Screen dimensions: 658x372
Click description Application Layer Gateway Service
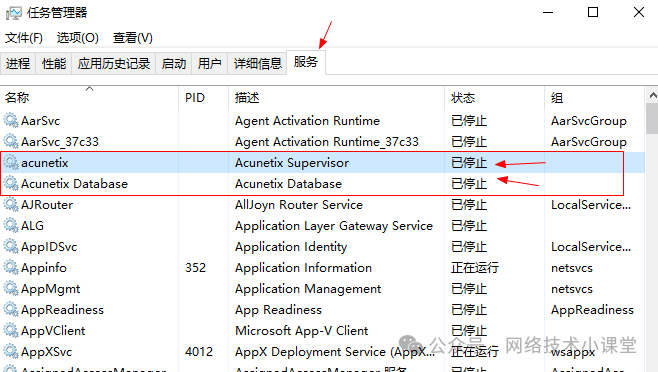tap(334, 226)
